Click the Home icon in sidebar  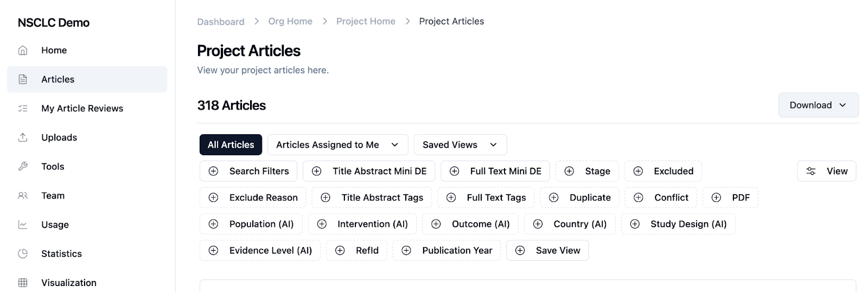(x=23, y=50)
